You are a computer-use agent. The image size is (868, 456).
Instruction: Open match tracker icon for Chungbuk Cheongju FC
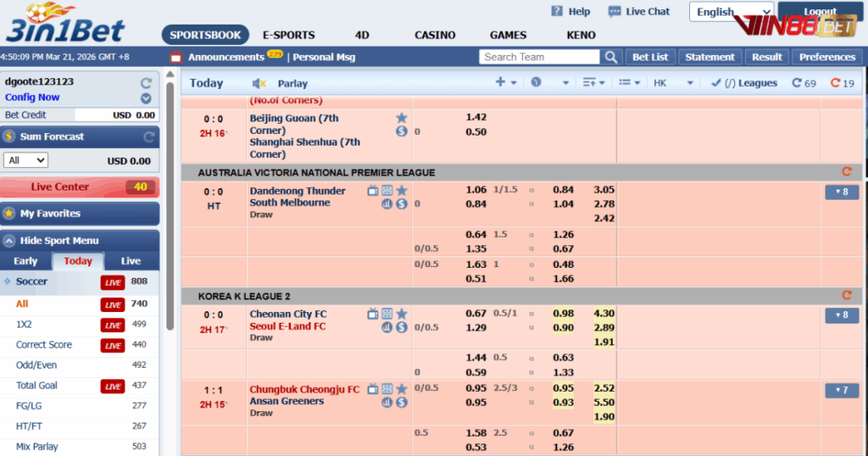click(387, 390)
